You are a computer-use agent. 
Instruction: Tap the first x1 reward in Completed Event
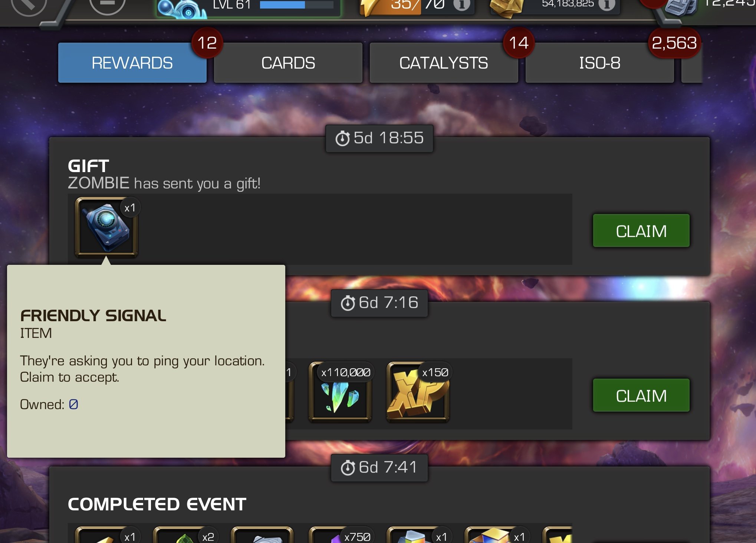106,535
